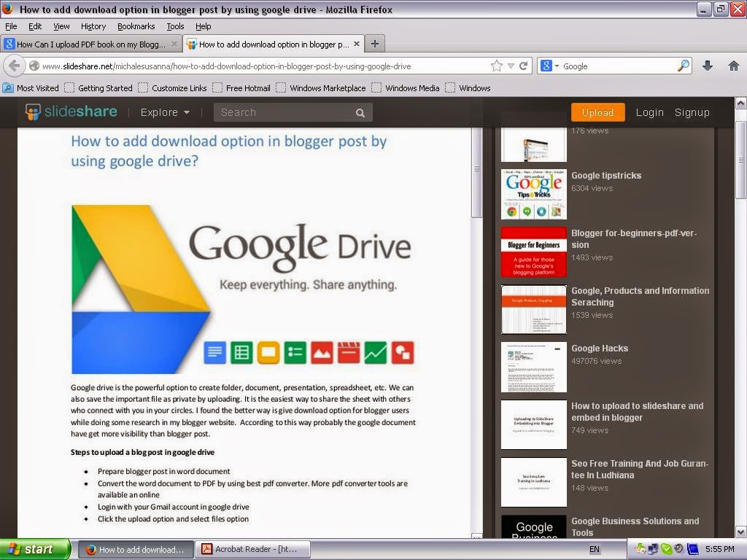Click the red shapes drawing icon in slide
Screen dimensions: 747x560
pyautogui.click(x=403, y=352)
